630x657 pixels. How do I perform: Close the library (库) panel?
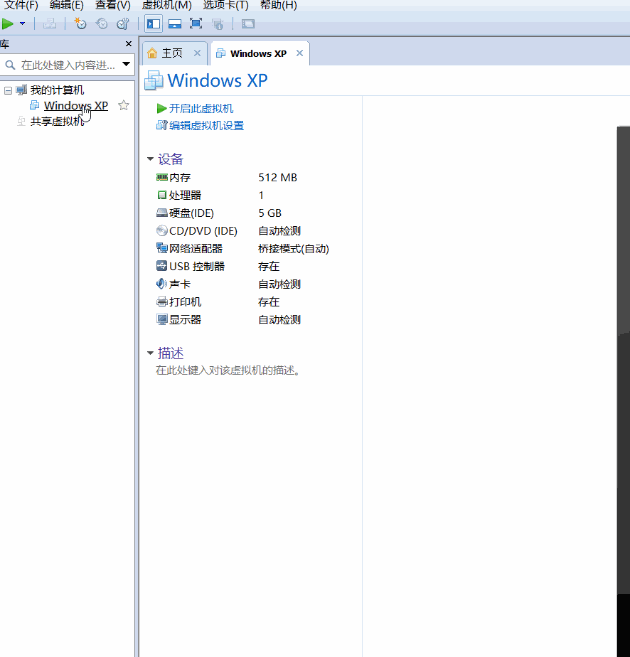[x=129, y=44]
